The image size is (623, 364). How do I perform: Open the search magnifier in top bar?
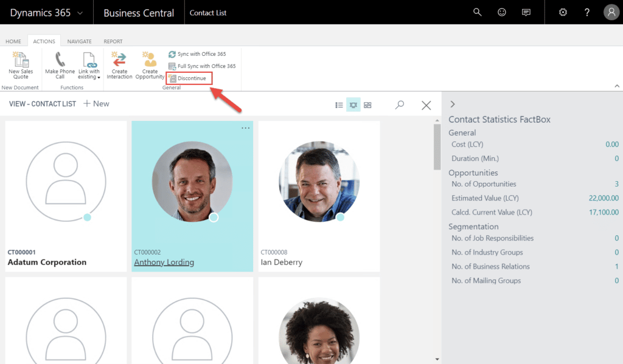(x=478, y=12)
